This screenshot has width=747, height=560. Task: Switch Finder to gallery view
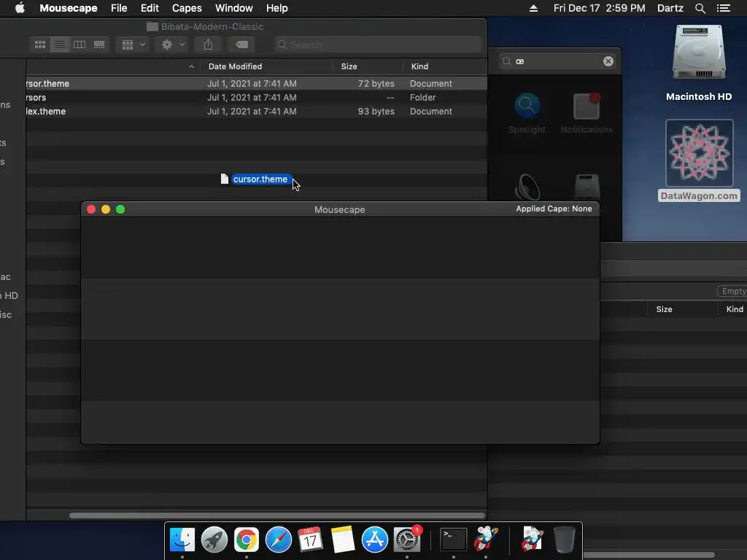point(99,44)
